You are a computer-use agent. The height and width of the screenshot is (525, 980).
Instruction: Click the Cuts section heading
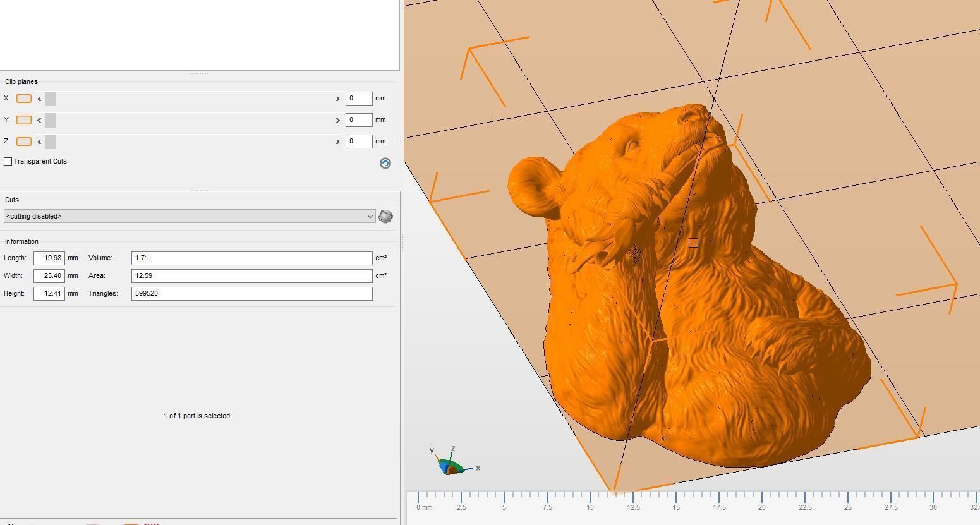pyautogui.click(x=12, y=200)
